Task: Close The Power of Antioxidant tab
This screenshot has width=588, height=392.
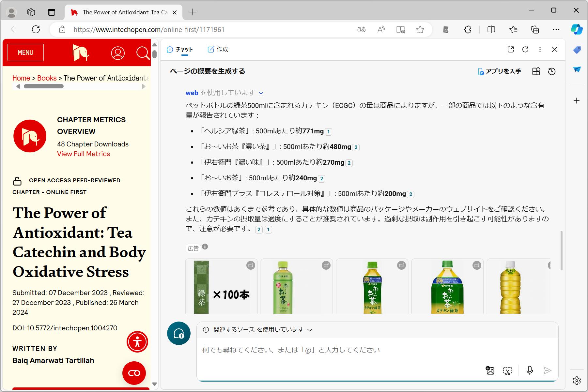Action: pos(175,12)
